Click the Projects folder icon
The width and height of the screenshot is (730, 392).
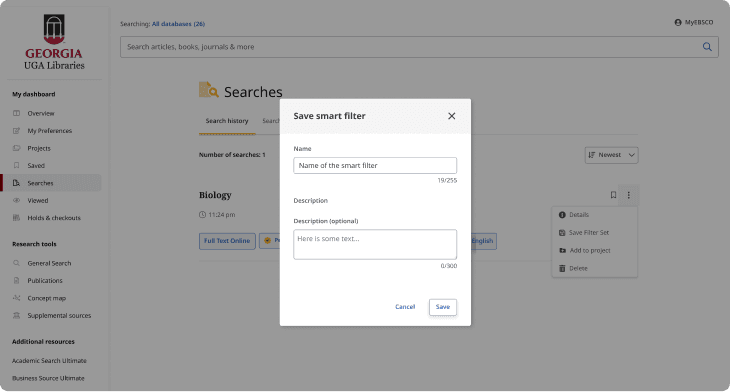[x=16, y=148]
